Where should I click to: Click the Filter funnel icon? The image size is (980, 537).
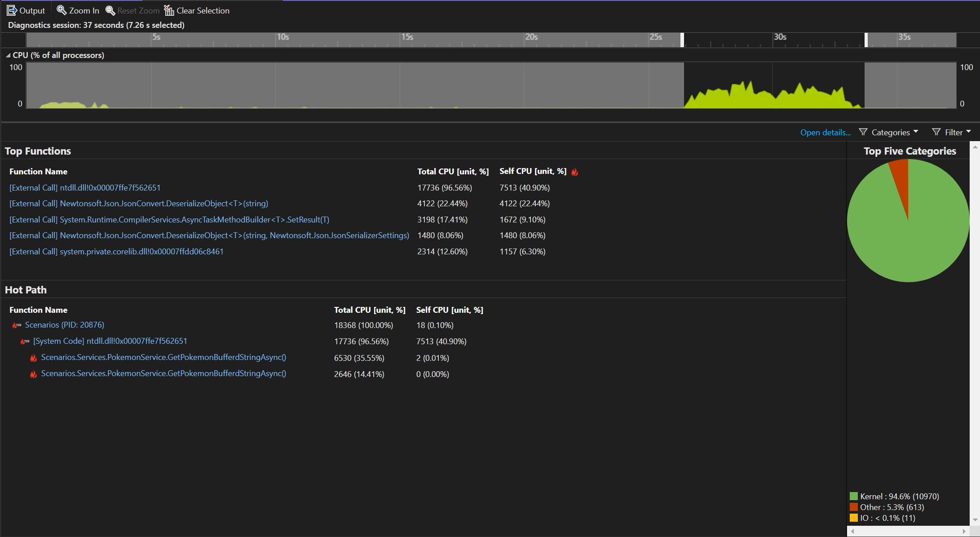point(936,132)
